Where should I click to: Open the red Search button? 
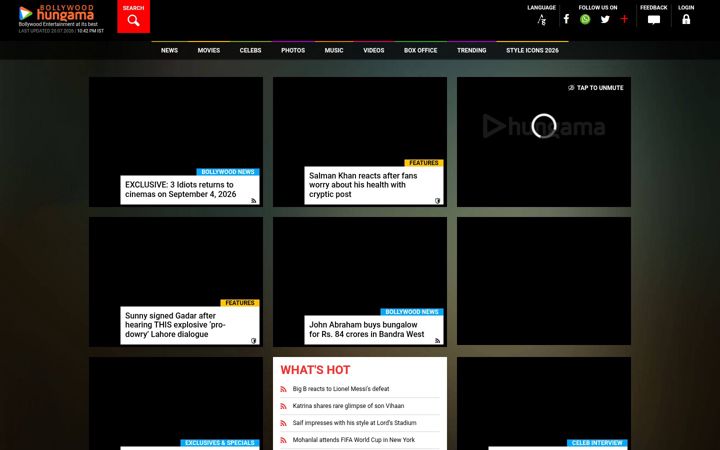pos(133,17)
